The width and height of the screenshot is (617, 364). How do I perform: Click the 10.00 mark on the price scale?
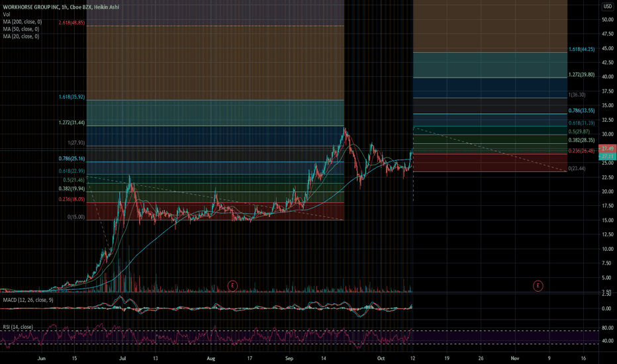[607, 249]
